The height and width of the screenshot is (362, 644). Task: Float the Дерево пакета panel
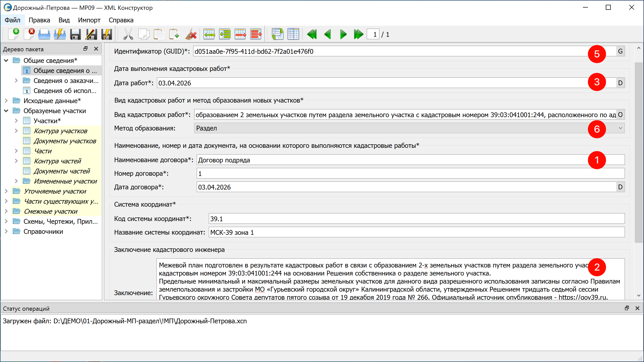[x=86, y=49]
